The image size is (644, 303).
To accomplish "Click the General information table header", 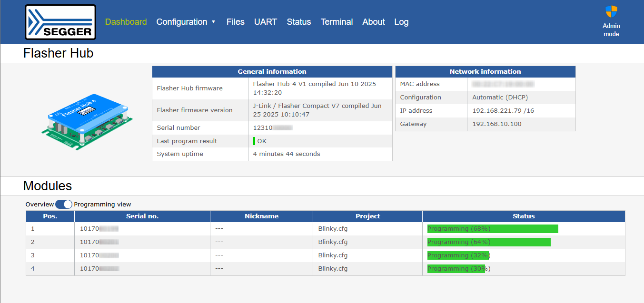I will click(272, 72).
